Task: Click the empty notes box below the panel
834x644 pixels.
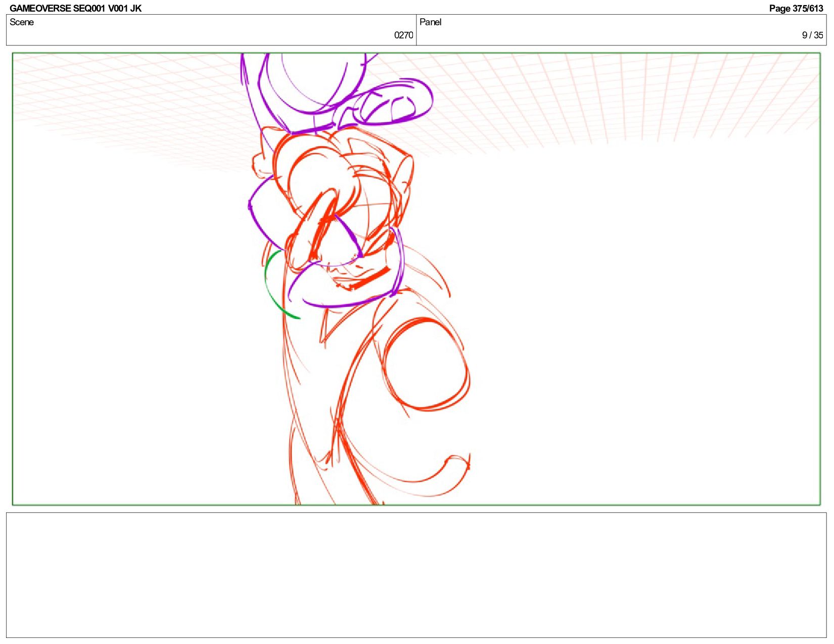Action: coord(416,575)
